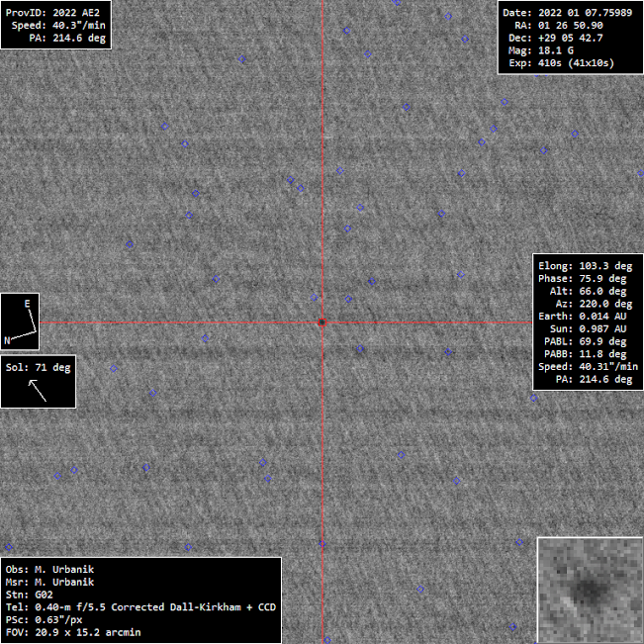
Task: Select the 'Stn: G02' station code
Action: (x=29, y=595)
